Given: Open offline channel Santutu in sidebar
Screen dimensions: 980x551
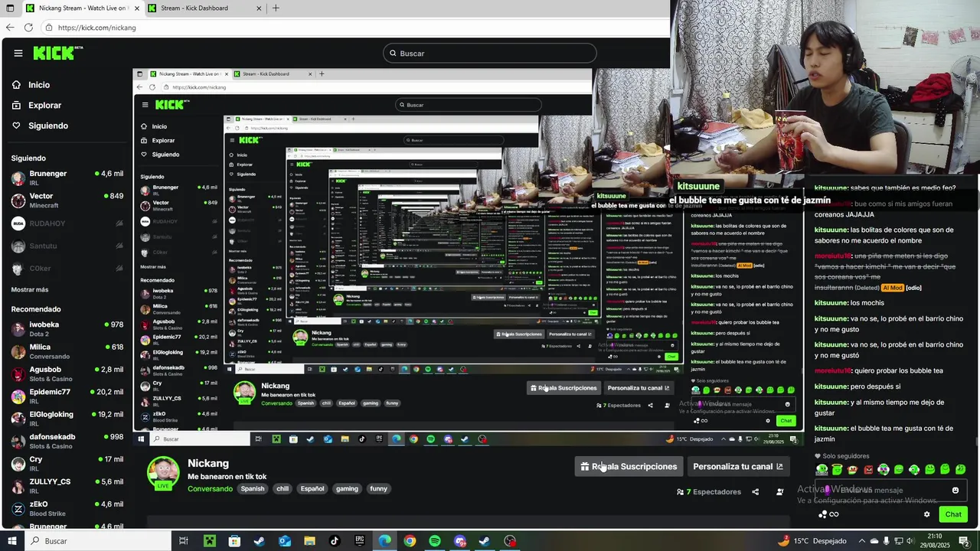Looking at the screenshot, I should pos(67,246).
